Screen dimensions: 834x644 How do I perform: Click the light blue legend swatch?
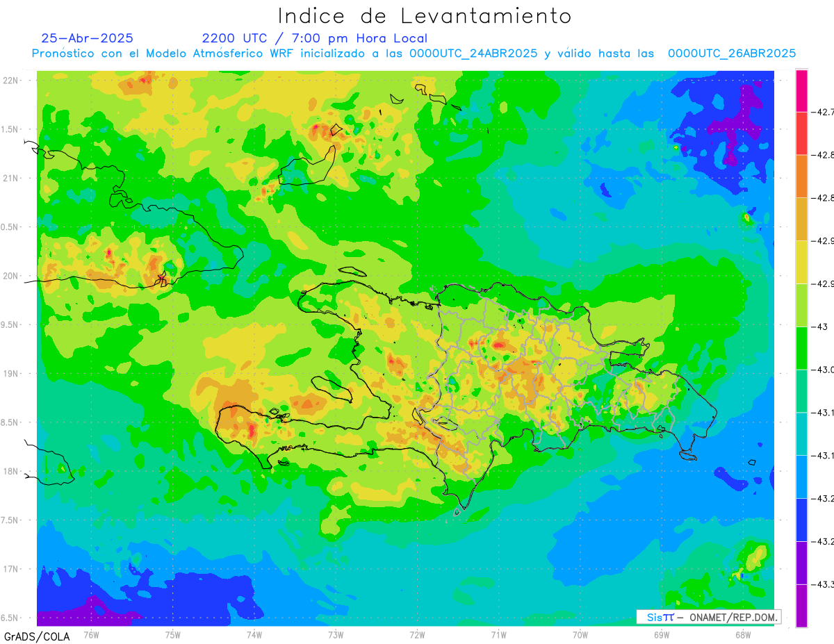click(x=801, y=476)
